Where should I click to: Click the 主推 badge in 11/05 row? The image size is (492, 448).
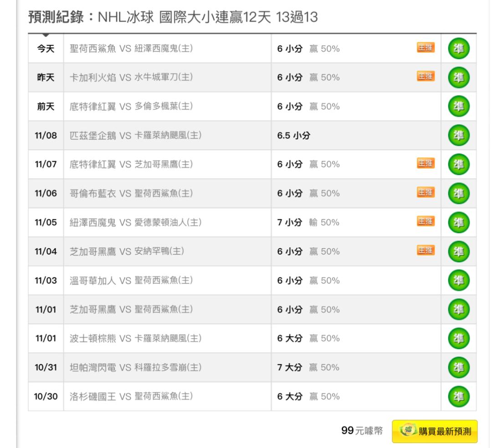425,221
